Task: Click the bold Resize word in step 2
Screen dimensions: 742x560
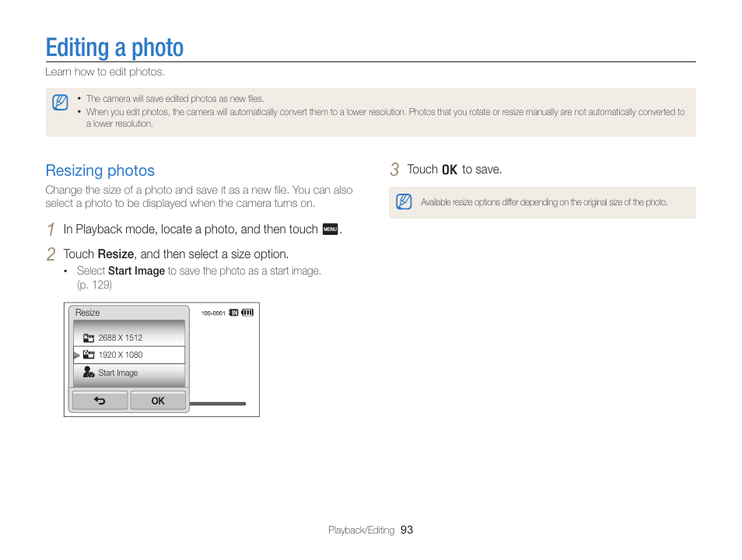Action: tap(116, 254)
